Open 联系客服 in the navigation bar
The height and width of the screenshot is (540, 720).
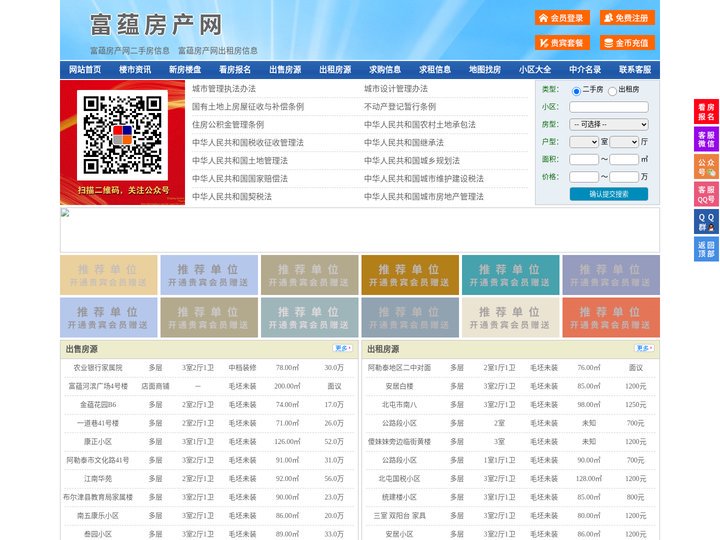[x=635, y=70]
